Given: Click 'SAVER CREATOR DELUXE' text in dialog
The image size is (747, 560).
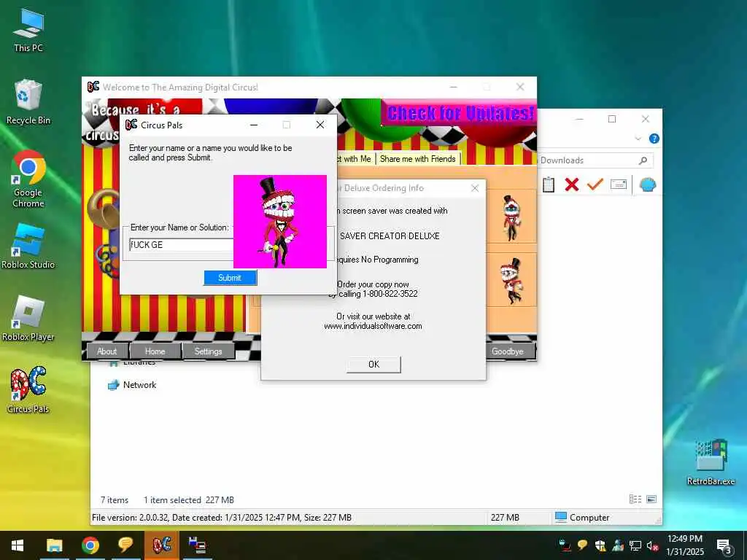Looking at the screenshot, I should pyautogui.click(x=390, y=236).
